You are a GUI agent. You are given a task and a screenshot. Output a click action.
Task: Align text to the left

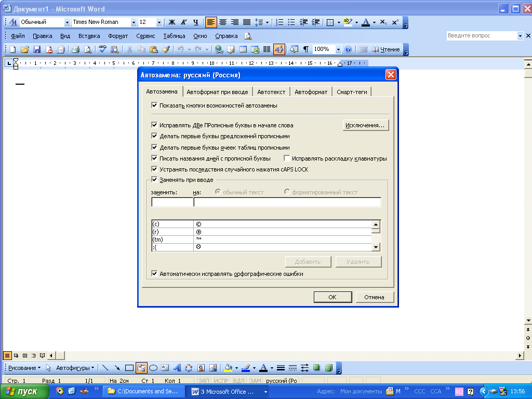(211, 22)
